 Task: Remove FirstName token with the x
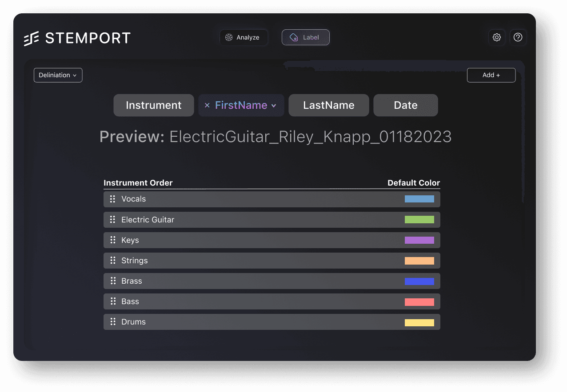click(x=207, y=106)
